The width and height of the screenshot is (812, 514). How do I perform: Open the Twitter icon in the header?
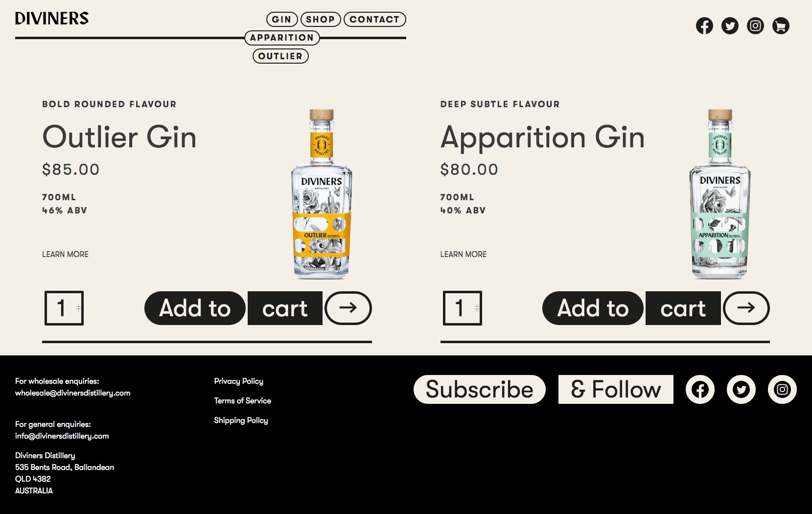(730, 26)
